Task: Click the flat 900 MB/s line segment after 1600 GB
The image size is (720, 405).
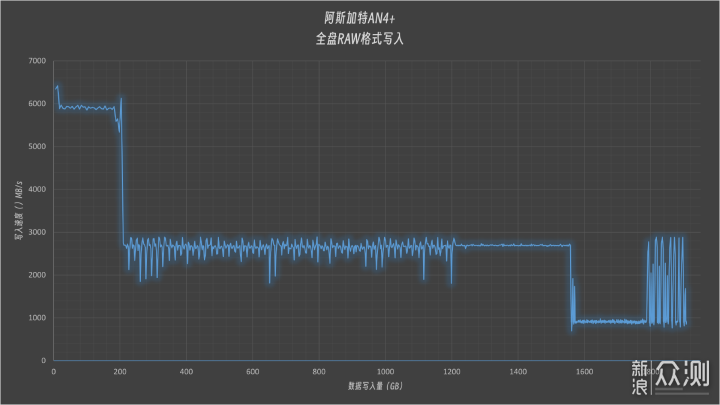Action: [611, 321]
